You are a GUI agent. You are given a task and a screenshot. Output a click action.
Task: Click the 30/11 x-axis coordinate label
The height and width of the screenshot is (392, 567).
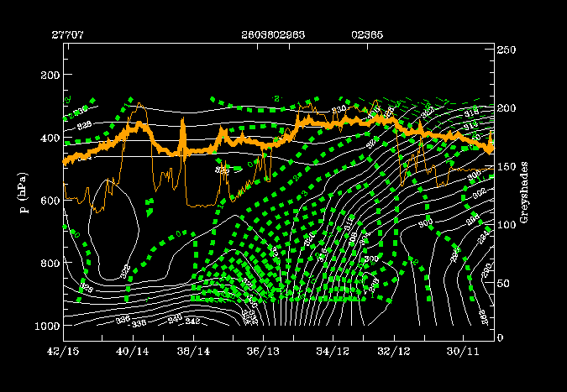click(464, 350)
